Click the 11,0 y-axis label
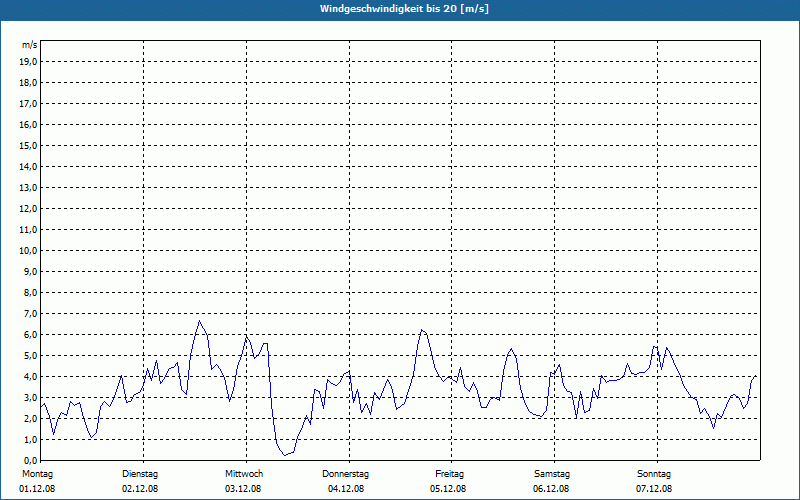Viewport: 800px width, 500px height. [x=28, y=230]
